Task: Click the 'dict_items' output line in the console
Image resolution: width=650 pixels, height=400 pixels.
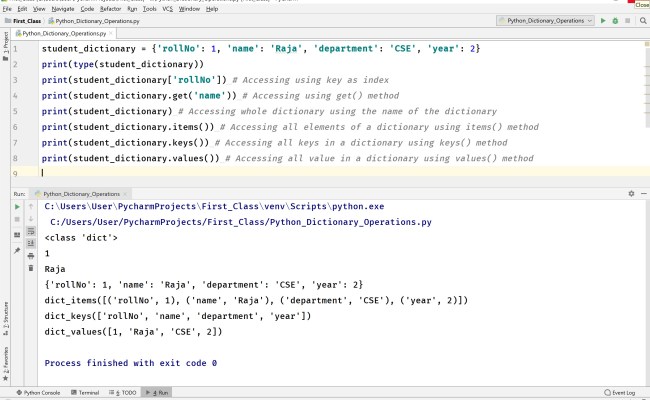Action: [256, 301]
